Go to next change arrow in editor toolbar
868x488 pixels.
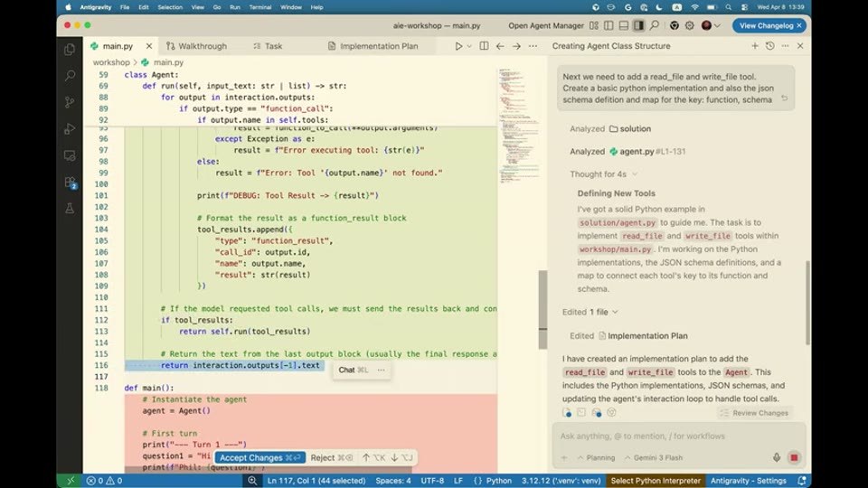(516, 46)
